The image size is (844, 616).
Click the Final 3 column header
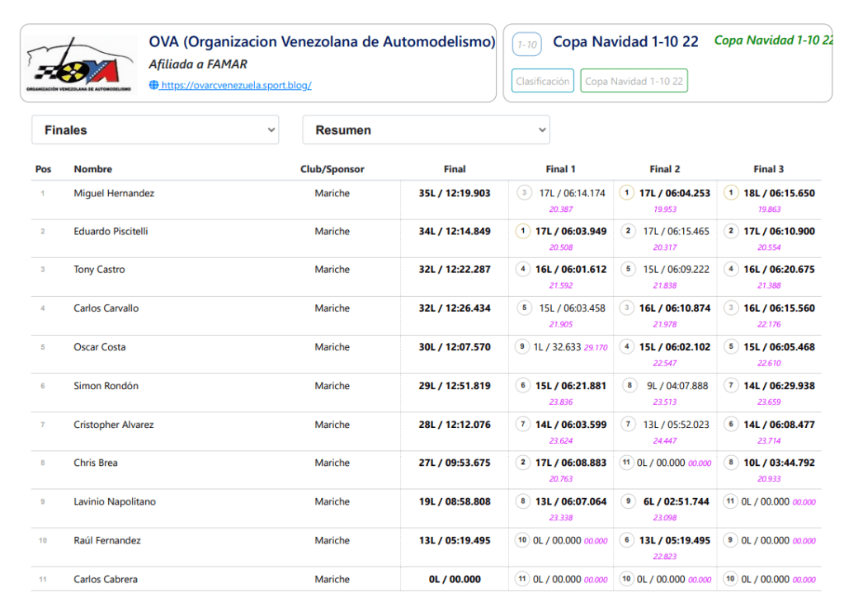768,169
